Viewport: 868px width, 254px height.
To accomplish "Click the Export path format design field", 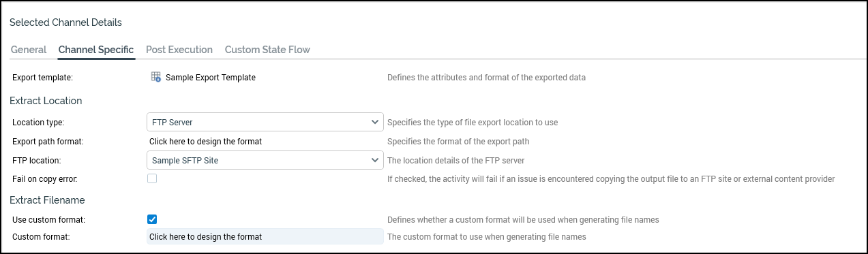I will tap(265, 142).
